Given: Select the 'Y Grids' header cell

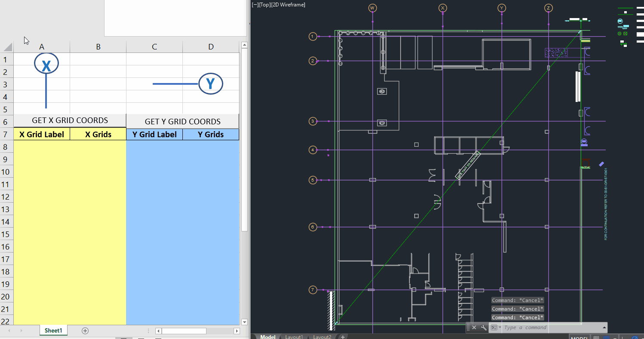Looking at the screenshot, I should 211,134.
